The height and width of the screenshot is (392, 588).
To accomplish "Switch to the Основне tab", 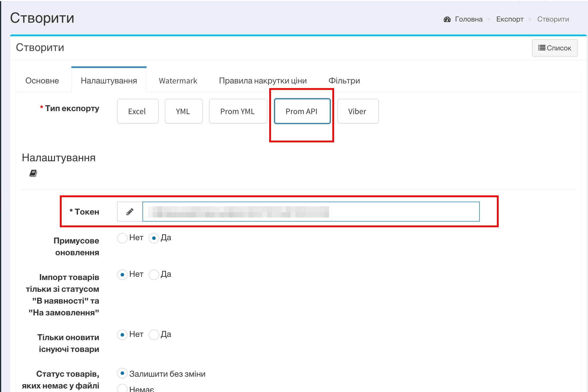I will (x=42, y=81).
